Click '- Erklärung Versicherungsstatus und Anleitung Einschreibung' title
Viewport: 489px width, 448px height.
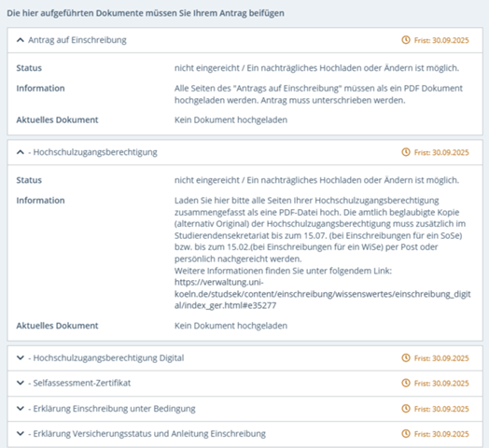pos(147,434)
